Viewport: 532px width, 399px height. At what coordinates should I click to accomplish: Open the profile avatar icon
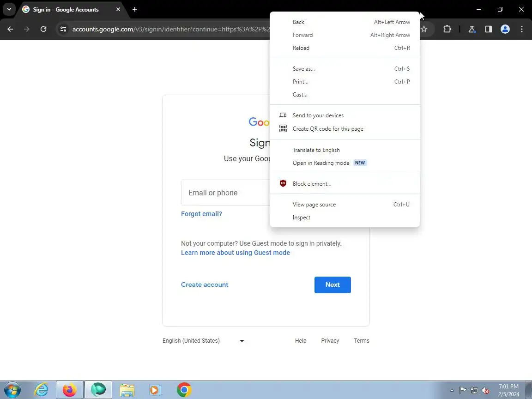click(505, 29)
